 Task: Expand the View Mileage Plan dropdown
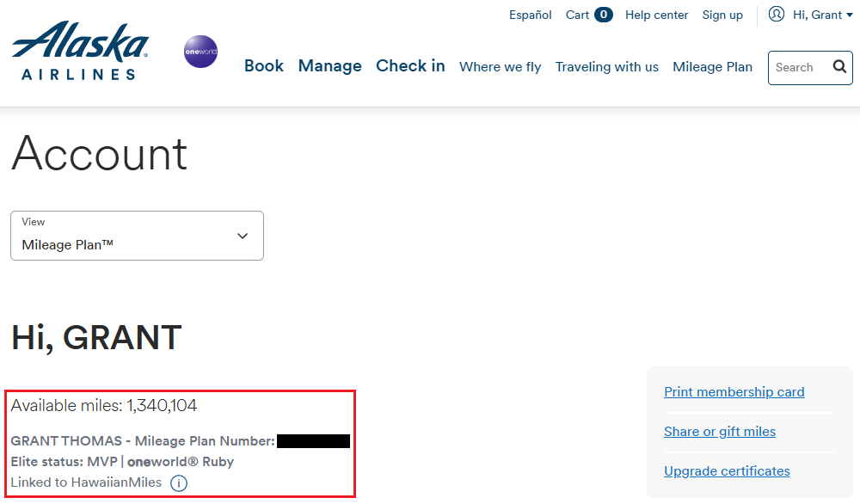[x=137, y=236]
